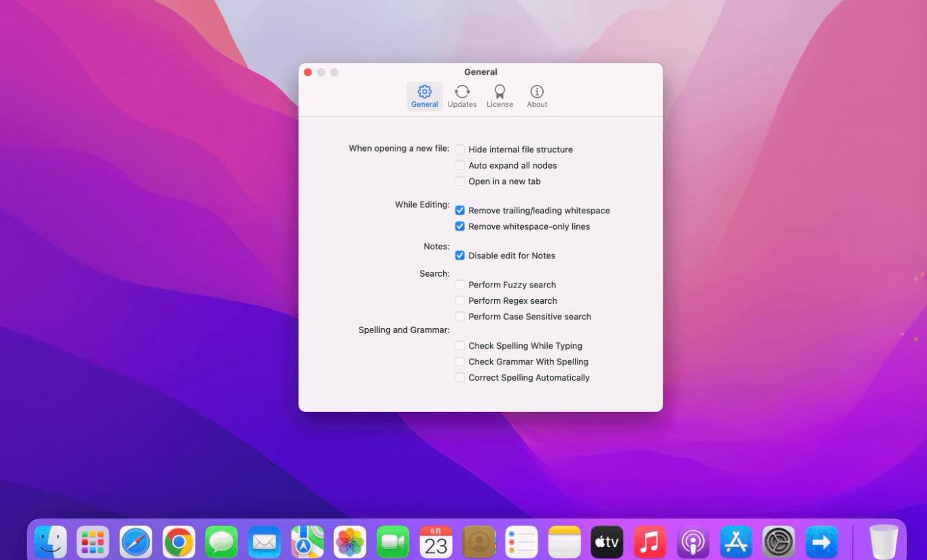The width and height of the screenshot is (927, 560).
Task: Uncheck Disable edit for Notes
Action: (460, 256)
